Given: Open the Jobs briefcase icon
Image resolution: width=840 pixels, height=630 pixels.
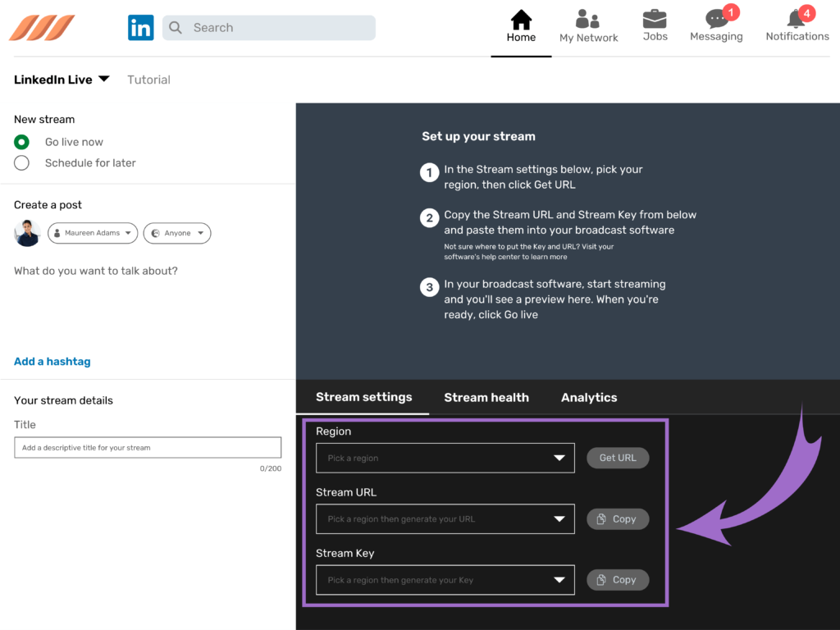Looking at the screenshot, I should click(655, 20).
